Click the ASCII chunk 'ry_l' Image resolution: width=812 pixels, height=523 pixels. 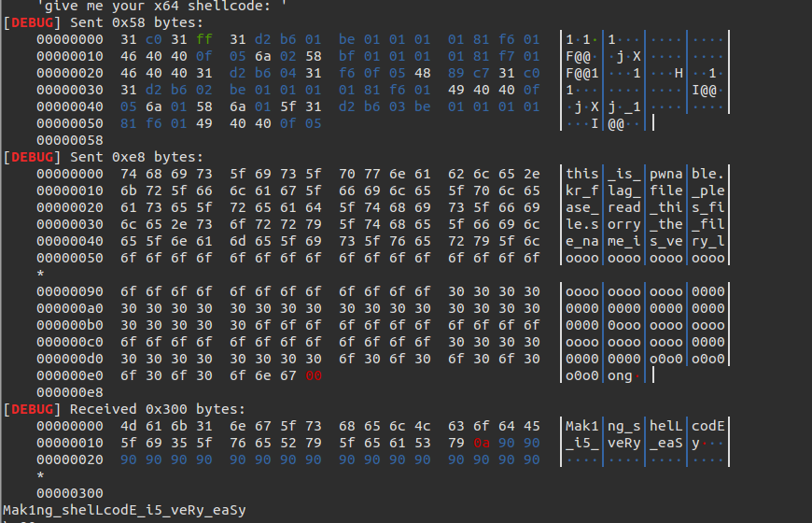tap(707, 242)
